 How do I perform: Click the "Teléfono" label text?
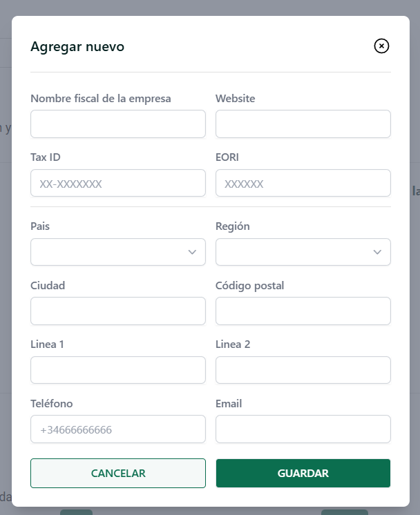coord(52,403)
